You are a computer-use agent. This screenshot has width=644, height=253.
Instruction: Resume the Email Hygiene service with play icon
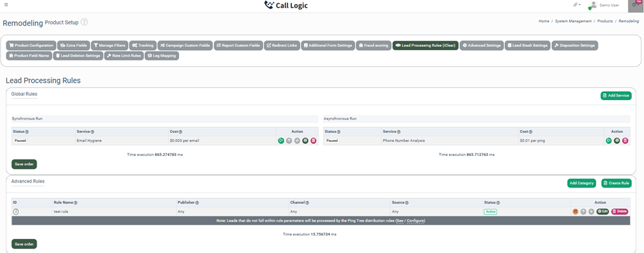click(x=281, y=140)
